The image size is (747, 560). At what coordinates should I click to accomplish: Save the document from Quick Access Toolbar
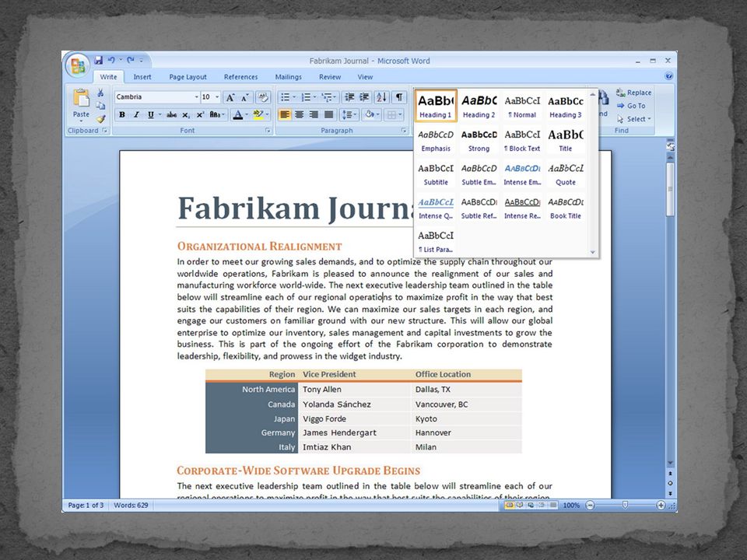(99, 60)
